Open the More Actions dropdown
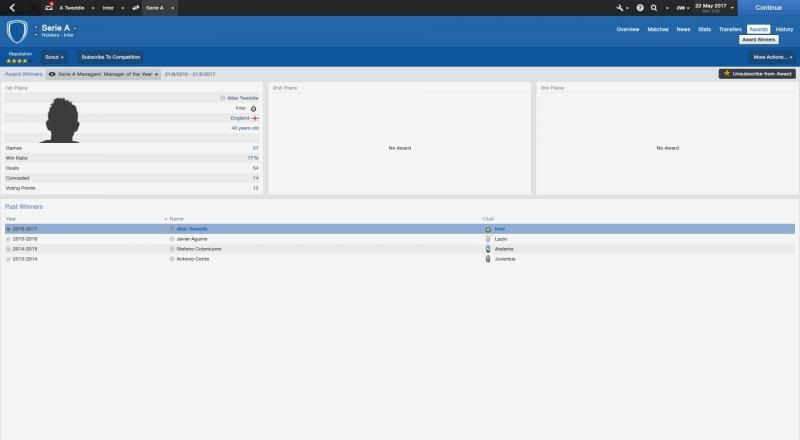Screen dimensions: 800x440 (772, 57)
